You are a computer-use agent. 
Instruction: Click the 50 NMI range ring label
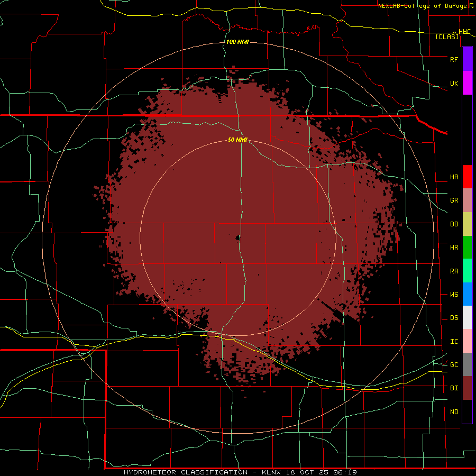pyautogui.click(x=237, y=140)
